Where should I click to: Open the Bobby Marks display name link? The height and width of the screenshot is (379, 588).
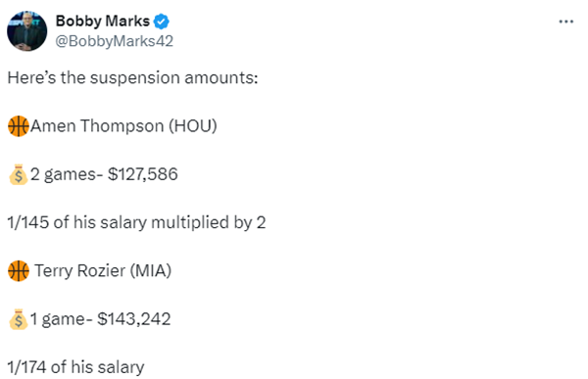click(102, 21)
